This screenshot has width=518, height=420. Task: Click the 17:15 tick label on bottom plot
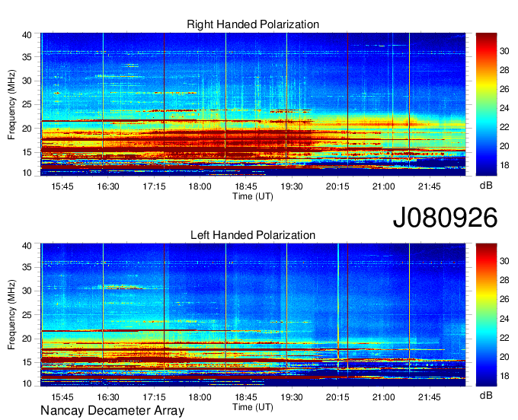(154, 397)
